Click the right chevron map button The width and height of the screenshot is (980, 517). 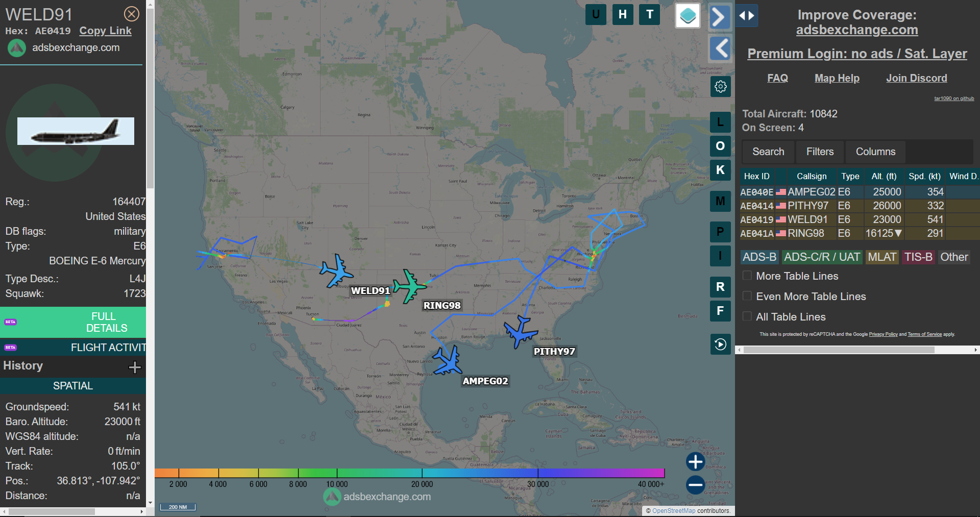720,17
